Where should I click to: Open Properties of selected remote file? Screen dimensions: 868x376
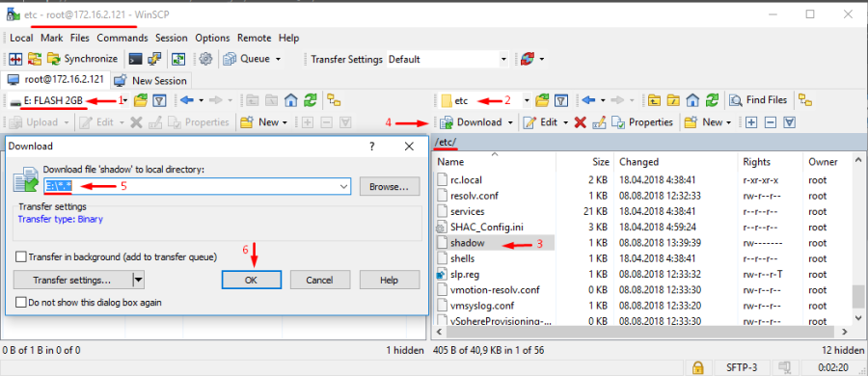pos(642,122)
